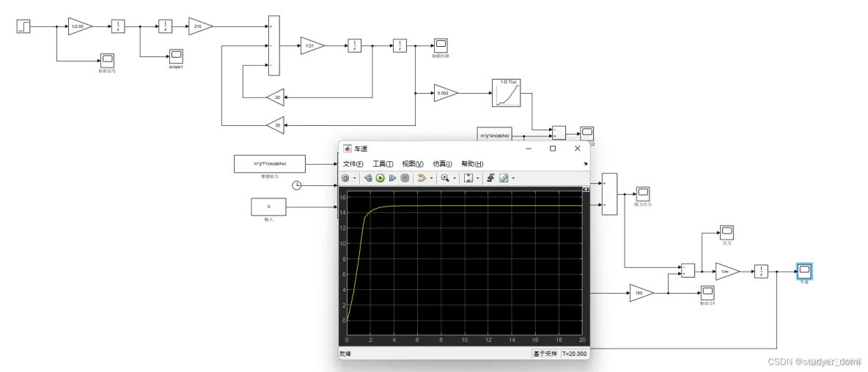Click Step Forward button in scope toolbar
The width and height of the screenshot is (868, 372).
coord(392,178)
